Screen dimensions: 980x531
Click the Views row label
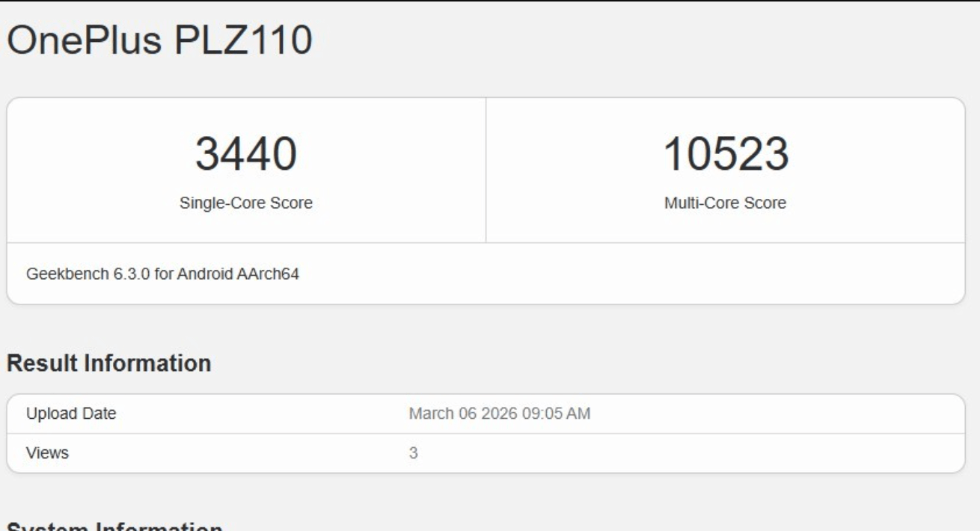(47, 452)
